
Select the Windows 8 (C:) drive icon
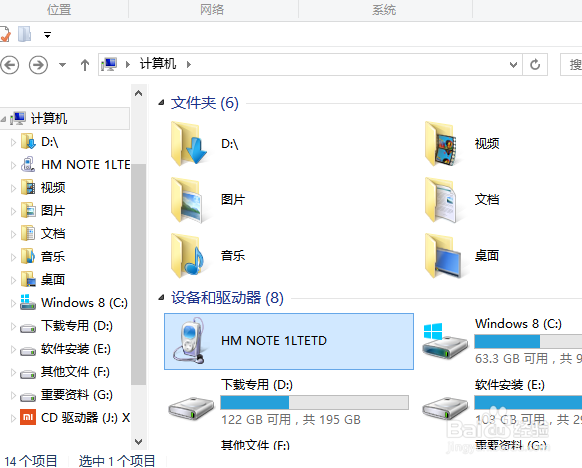pyautogui.click(x=445, y=340)
